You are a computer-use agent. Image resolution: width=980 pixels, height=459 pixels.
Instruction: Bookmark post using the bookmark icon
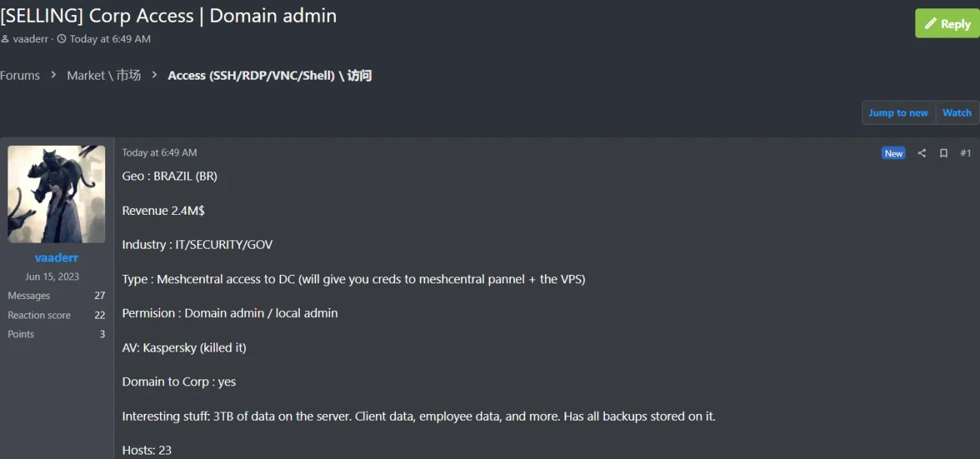click(943, 153)
